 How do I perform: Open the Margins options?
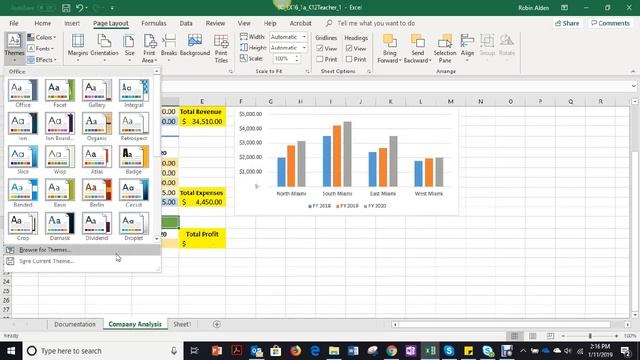tap(78, 49)
